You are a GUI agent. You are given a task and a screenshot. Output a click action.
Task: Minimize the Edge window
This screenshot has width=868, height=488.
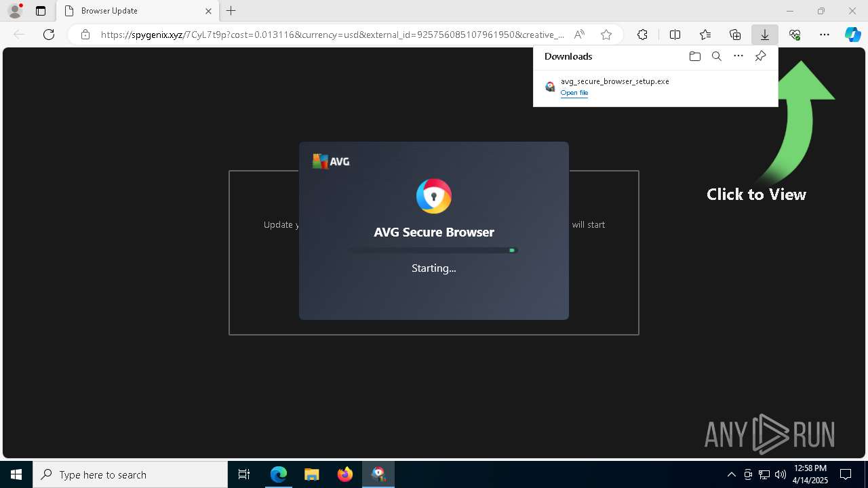click(789, 11)
